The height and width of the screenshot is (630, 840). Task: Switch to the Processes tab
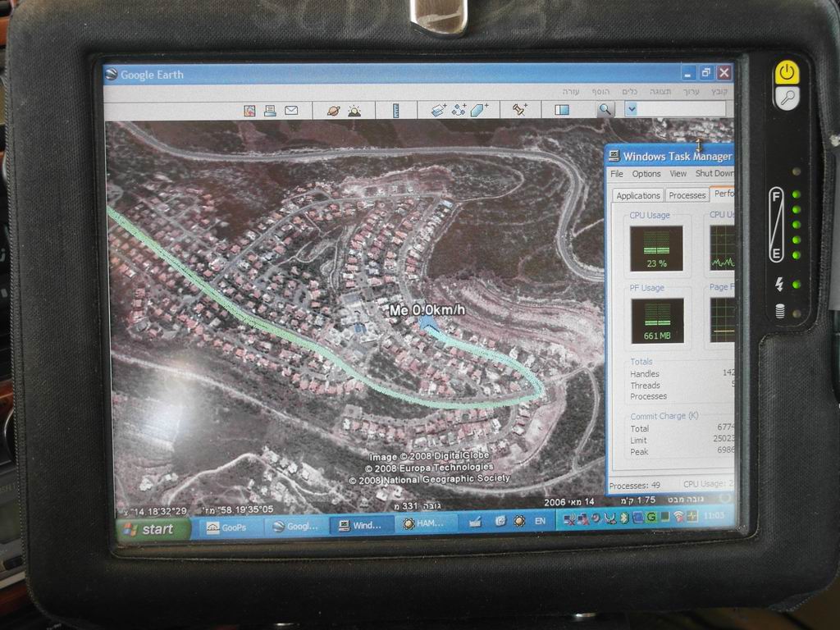coord(687,195)
